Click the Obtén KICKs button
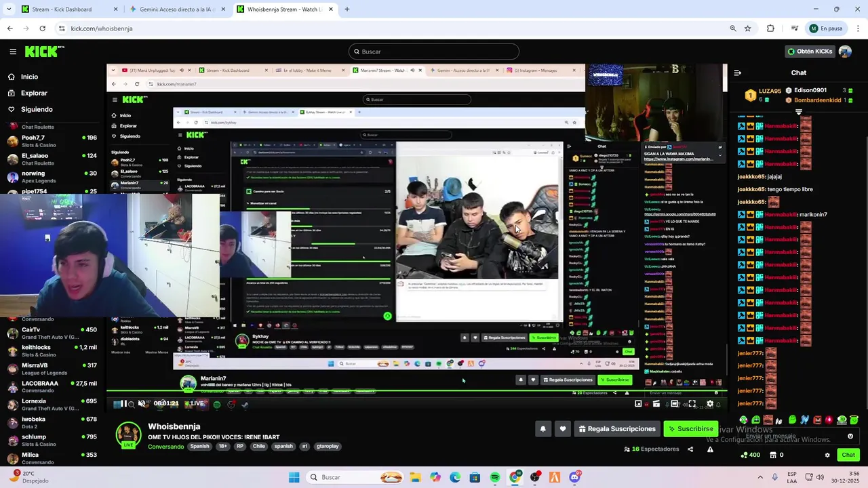 (810, 52)
